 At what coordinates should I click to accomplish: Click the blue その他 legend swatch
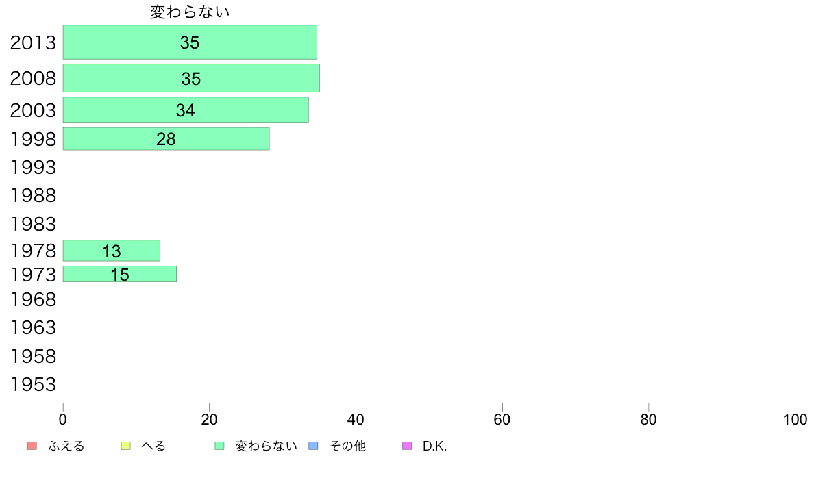pos(314,446)
